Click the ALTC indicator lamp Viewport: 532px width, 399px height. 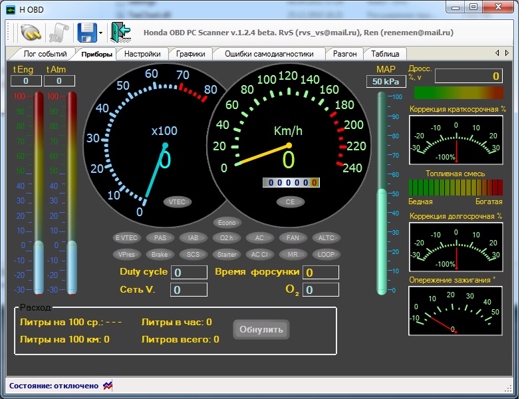click(x=327, y=238)
